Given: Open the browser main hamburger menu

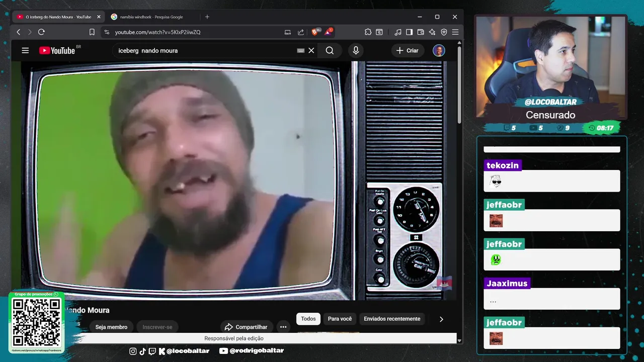Looking at the screenshot, I should pos(455,32).
